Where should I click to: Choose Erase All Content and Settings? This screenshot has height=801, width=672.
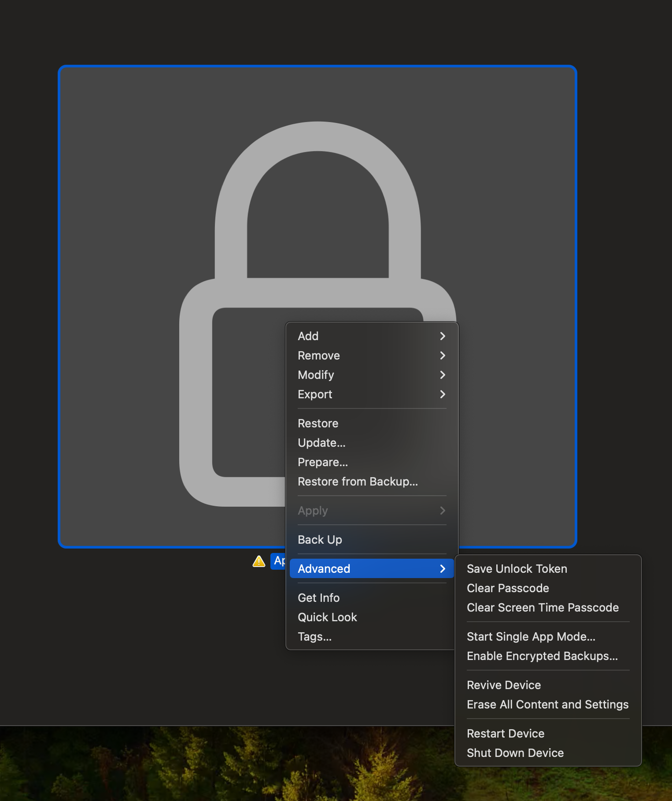point(548,705)
